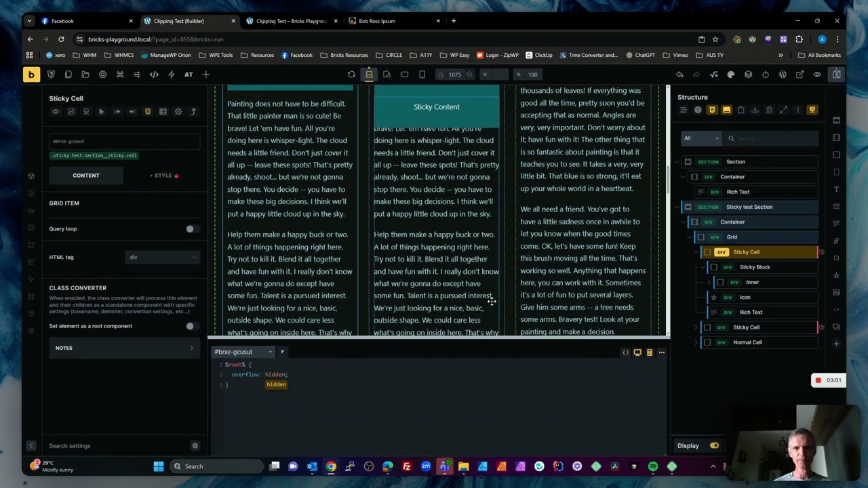Switch to Clipping Test Bricks Playground tab
Screen dimensions: 868x488
click(x=292, y=21)
